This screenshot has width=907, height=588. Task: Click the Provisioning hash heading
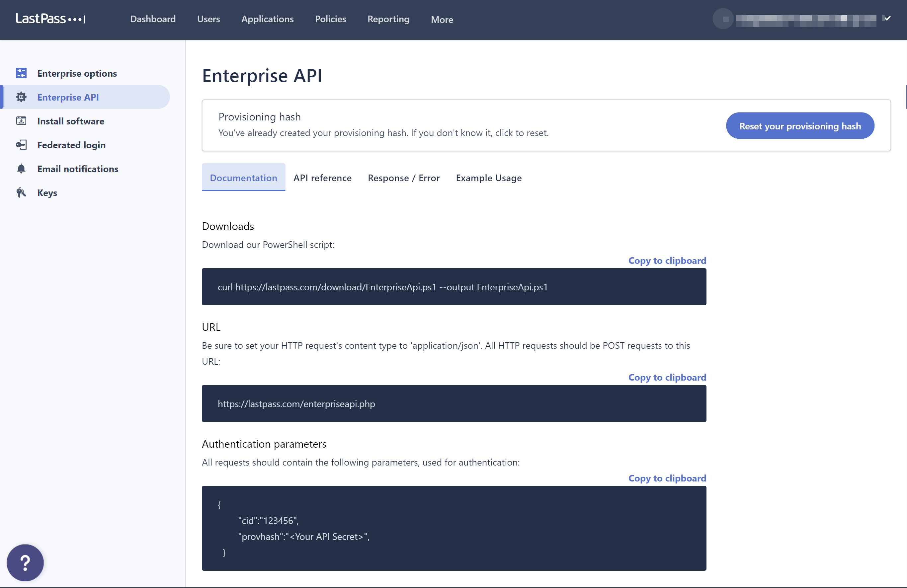coord(260,116)
